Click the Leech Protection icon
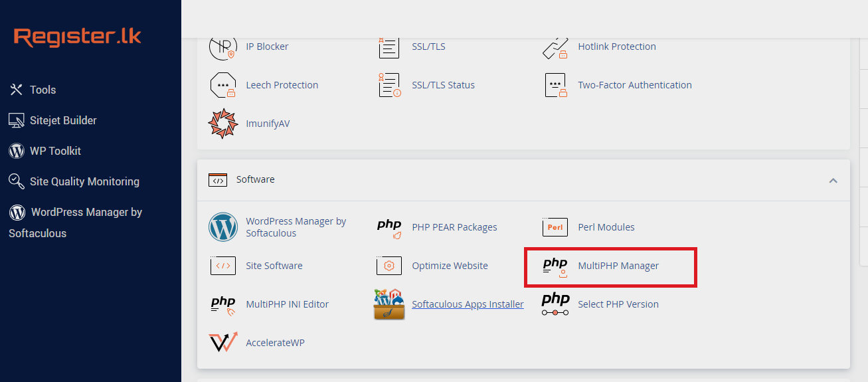The height and width of the screenshot is (382, 868). tap(222, 85)
